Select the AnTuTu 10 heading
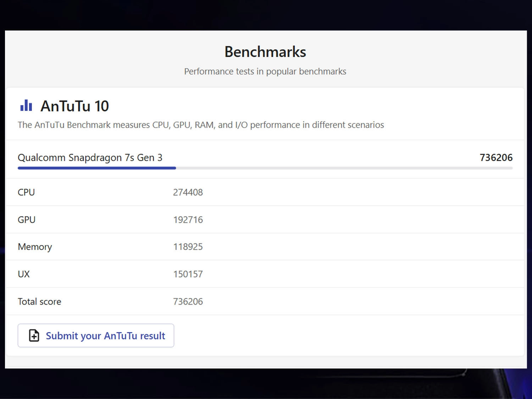 [74, 106]
